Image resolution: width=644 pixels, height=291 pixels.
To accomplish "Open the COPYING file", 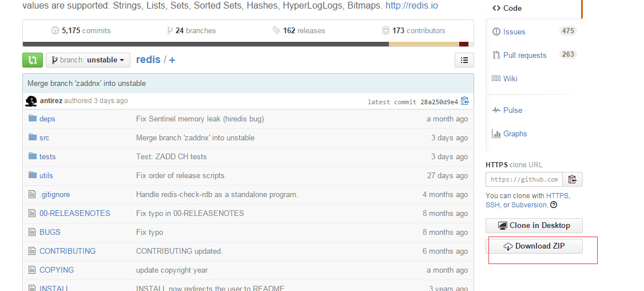I will tap(57, 270).
